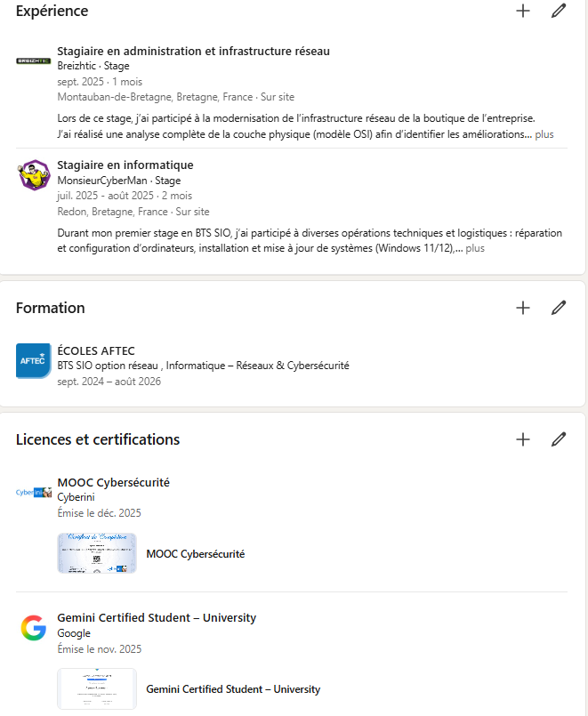588x716 pixels.
Task: Open the MonsieurCyberMan company logo
Action: click(x=33, y=175)
